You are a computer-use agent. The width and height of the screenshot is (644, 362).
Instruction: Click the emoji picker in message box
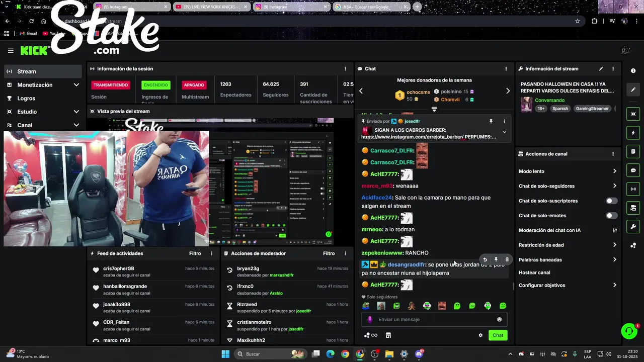coord(499,319)
